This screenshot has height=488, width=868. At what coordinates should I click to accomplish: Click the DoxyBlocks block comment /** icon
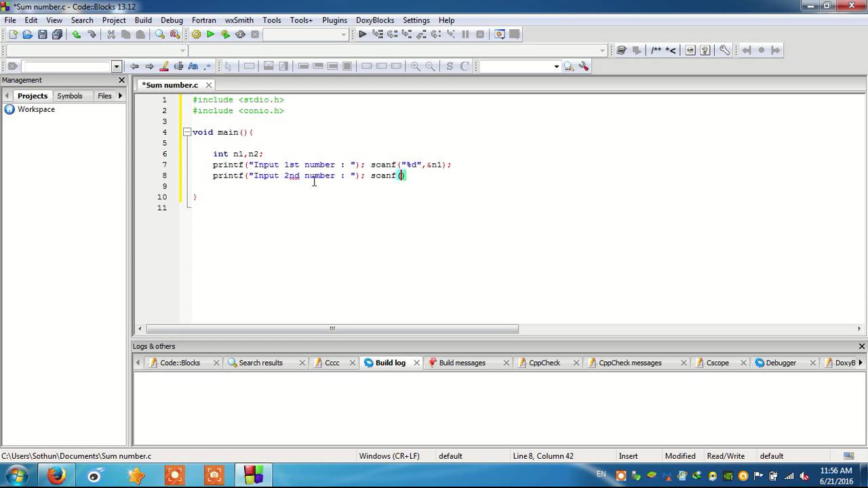tap(656, 50)
